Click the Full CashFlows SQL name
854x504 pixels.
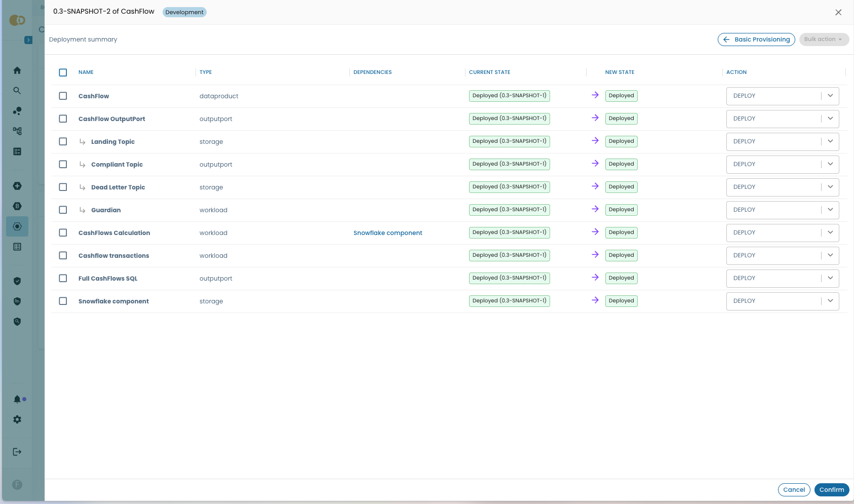coord(108,279)
